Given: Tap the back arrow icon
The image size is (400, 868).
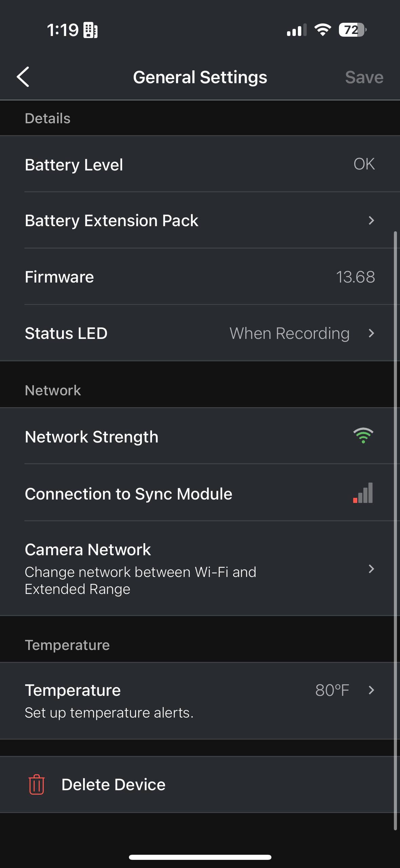Looking at the screenshot, I should pyautogui.click(x=23, y=77).
